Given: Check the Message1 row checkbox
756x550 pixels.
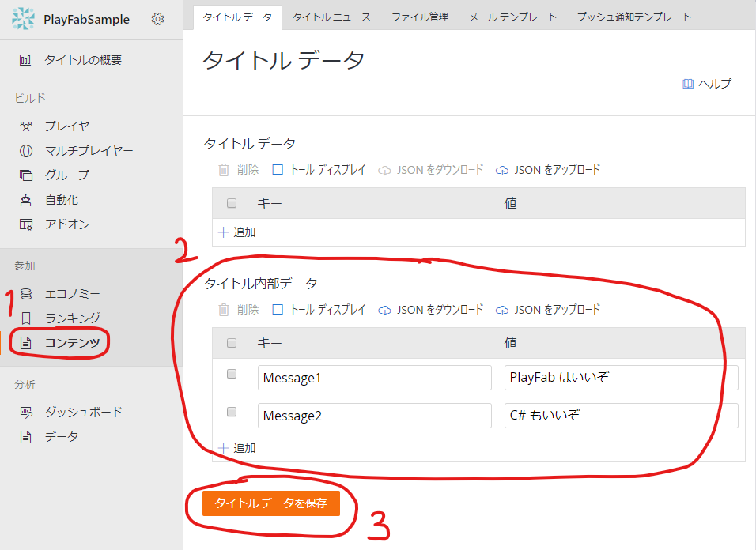Looking at the screenshot, I should (232, 375).
